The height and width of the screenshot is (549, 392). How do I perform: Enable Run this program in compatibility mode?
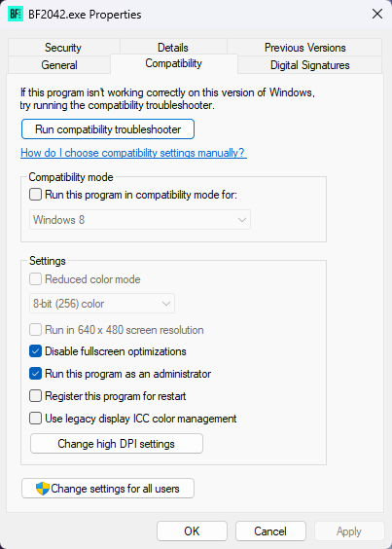click(35, 195)
